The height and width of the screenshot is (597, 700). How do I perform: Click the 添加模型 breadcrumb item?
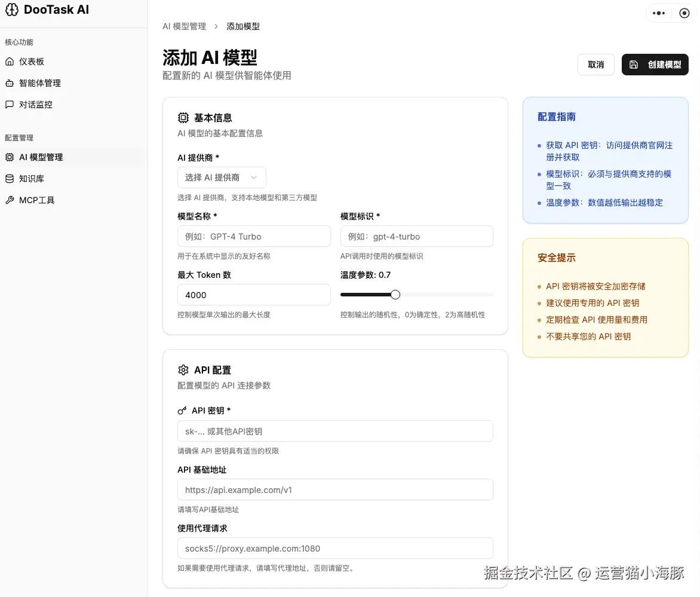tap(243, 26)
